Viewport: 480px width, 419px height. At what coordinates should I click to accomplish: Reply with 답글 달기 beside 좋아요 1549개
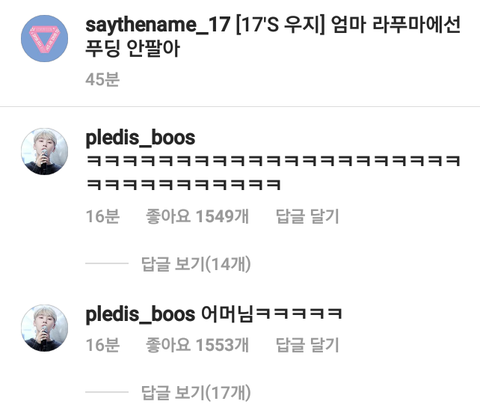tap(307, 216)
